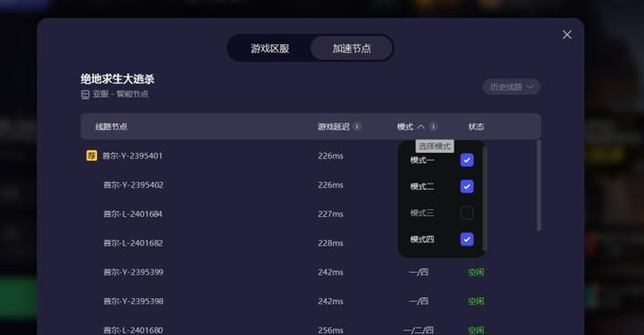Click the info icon next to 模式

(434, 126)
